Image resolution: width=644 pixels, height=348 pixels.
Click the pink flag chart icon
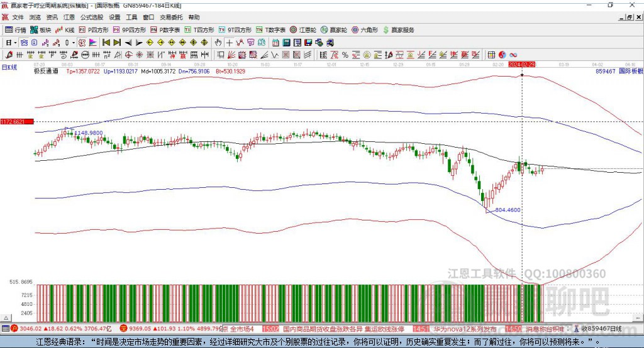coord(93,42)
